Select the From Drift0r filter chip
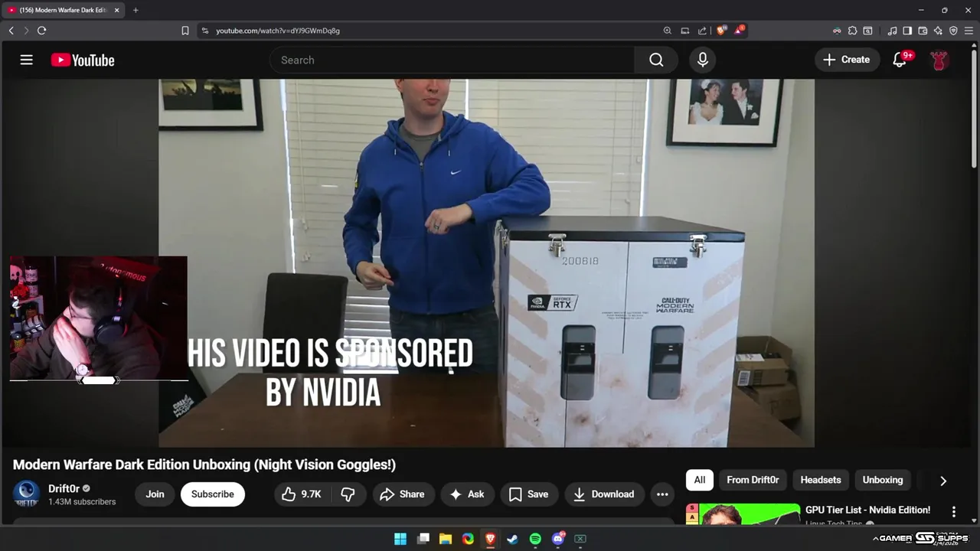980x551 pixels. 753,480
